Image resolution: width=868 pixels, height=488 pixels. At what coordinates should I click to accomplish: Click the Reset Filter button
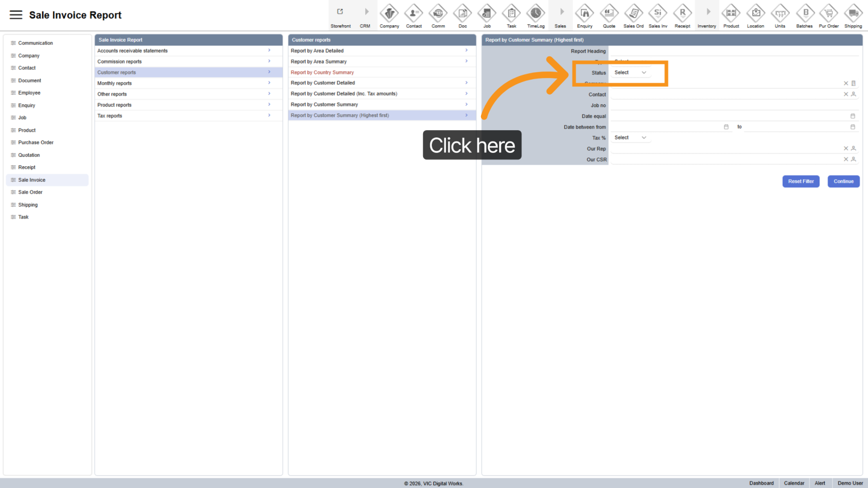coord(800,181)
